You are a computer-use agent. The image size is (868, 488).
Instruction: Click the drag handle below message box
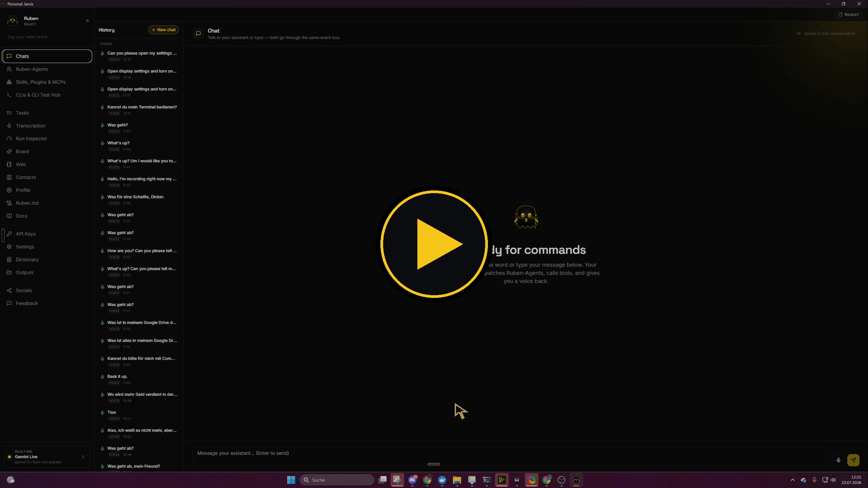pyautogui.click(x=434, y=464)
